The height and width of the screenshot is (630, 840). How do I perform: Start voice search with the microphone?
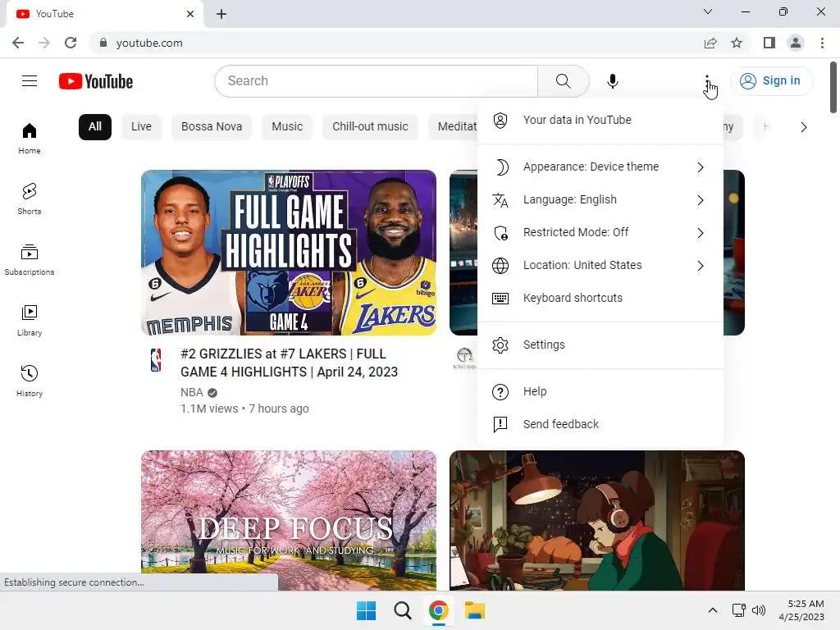pos(612,81)
